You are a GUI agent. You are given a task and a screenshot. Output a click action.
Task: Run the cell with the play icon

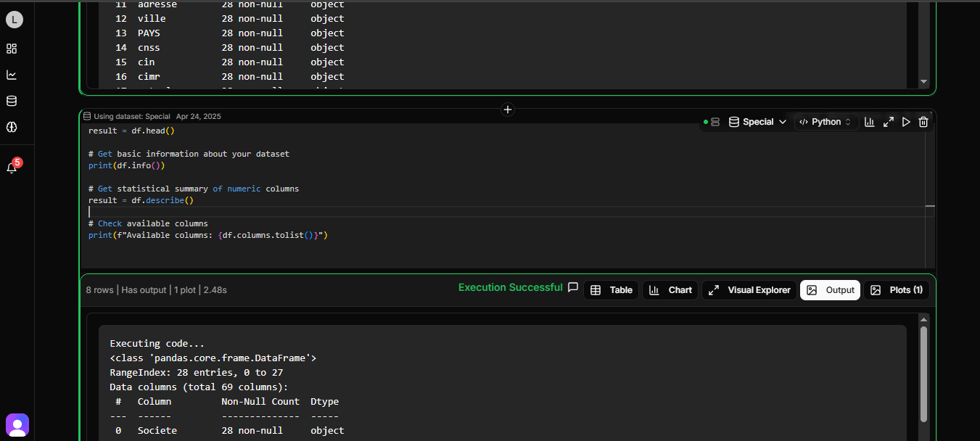click(906, 122)
